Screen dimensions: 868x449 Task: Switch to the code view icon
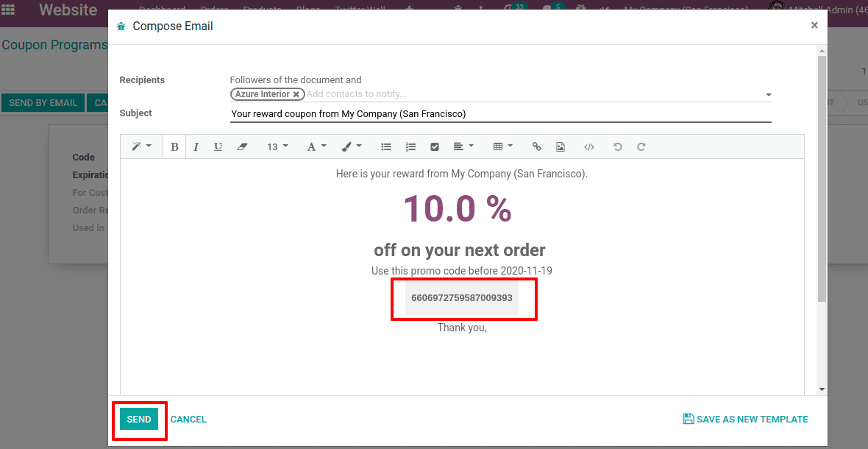[589, 146]
